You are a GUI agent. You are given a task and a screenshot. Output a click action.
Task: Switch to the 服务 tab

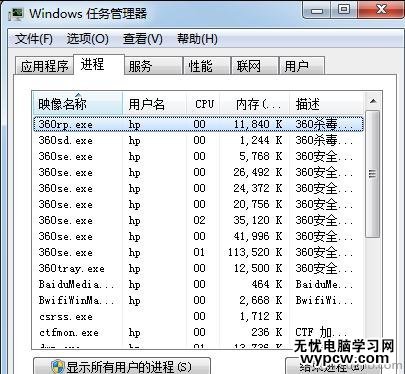point(153,66)
